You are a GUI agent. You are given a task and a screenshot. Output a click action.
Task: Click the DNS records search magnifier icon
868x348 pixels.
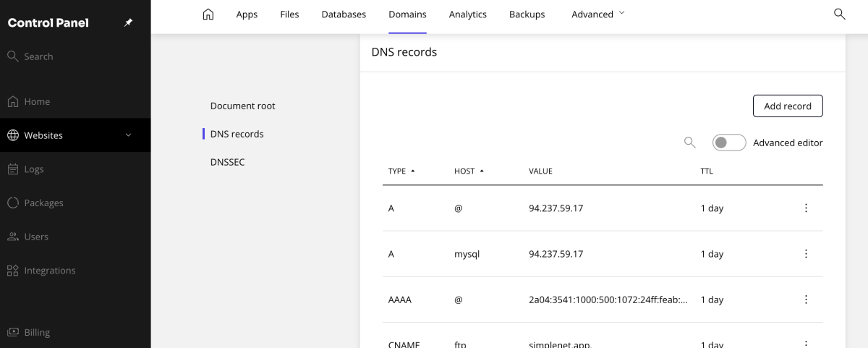[x=690, y=143]
